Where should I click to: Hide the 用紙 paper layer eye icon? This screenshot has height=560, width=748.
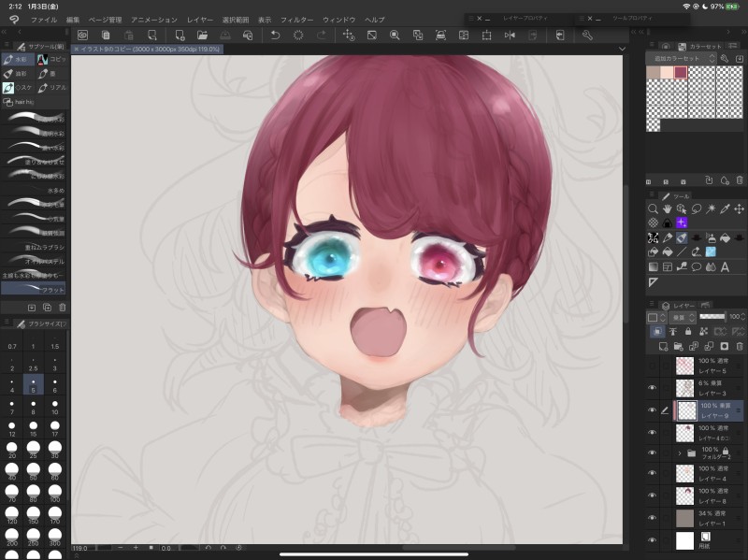tap(652, 540)
